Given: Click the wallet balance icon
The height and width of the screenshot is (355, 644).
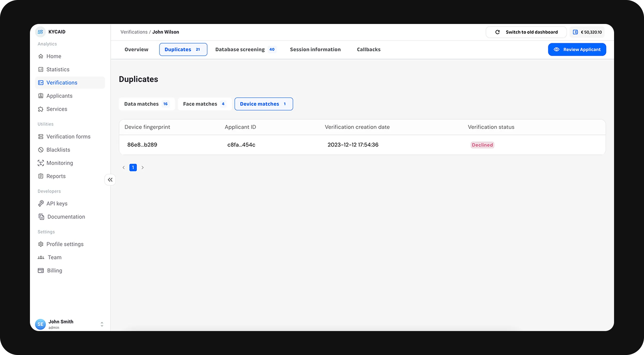Looking at the screenshot, I should tap(575, 32).
